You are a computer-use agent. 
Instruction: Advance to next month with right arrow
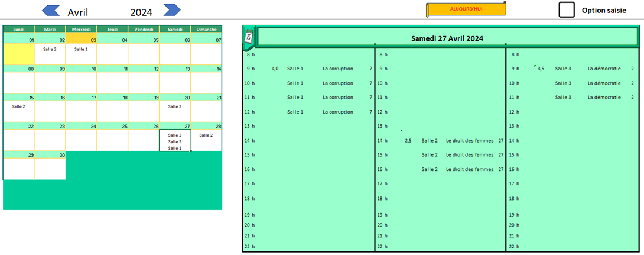(171, 10)
